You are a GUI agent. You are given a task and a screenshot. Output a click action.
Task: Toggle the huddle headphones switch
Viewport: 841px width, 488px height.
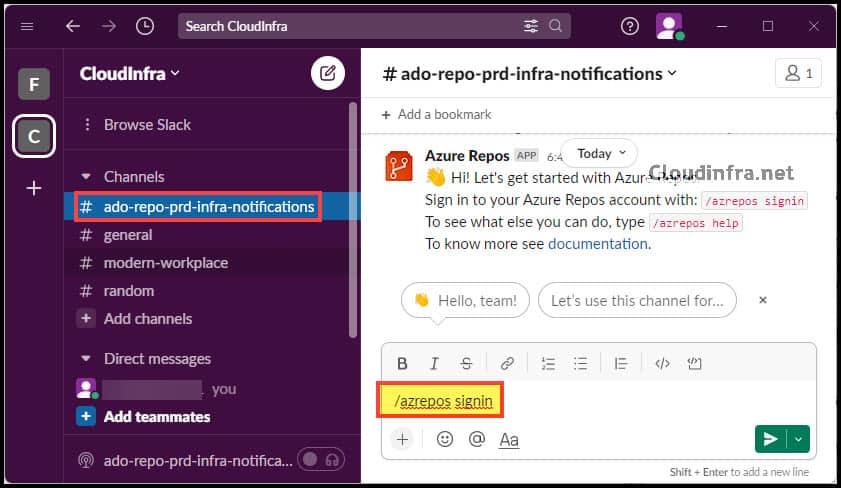pos(321,460)
